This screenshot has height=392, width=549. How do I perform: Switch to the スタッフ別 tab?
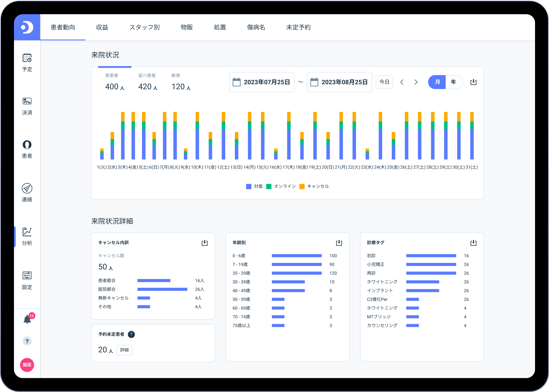144,27
